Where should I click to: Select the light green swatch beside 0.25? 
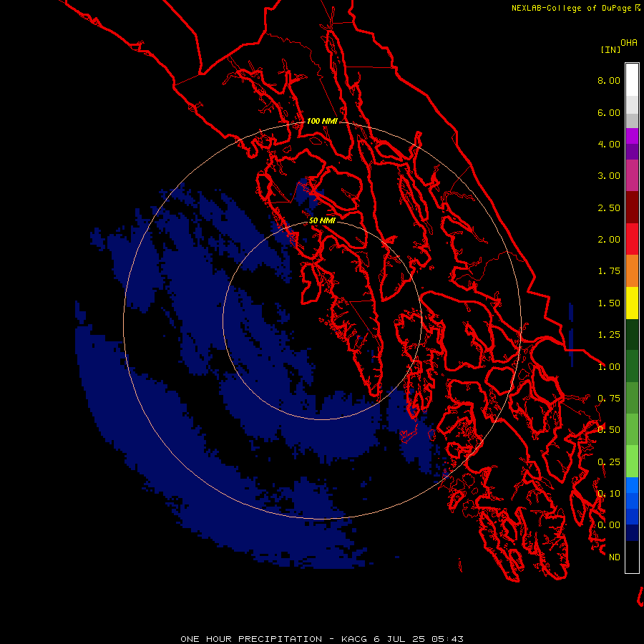coord(632,462)
